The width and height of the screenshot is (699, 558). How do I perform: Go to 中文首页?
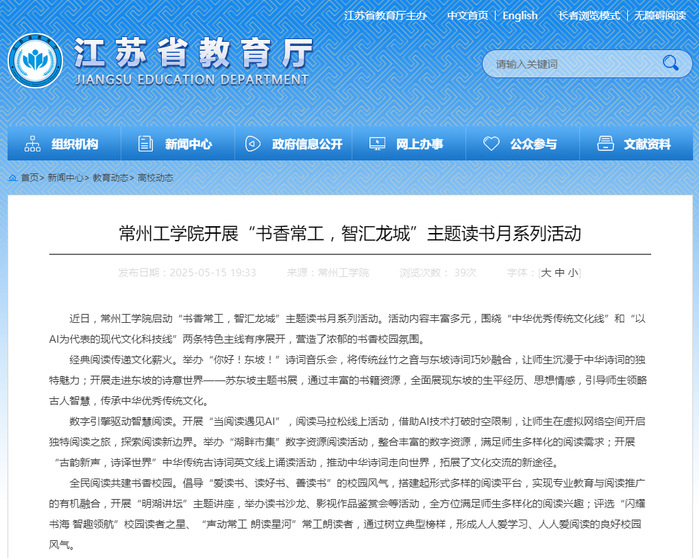pos(468,16)
